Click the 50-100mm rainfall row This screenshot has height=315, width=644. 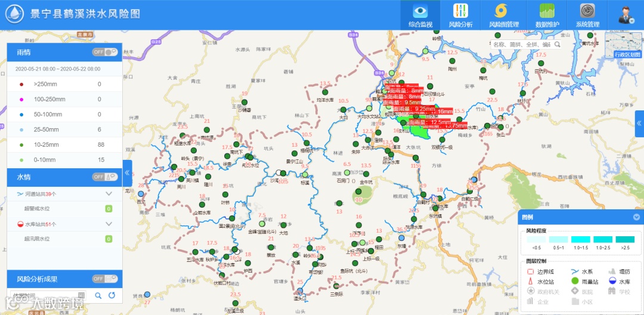tap(65, 115)
